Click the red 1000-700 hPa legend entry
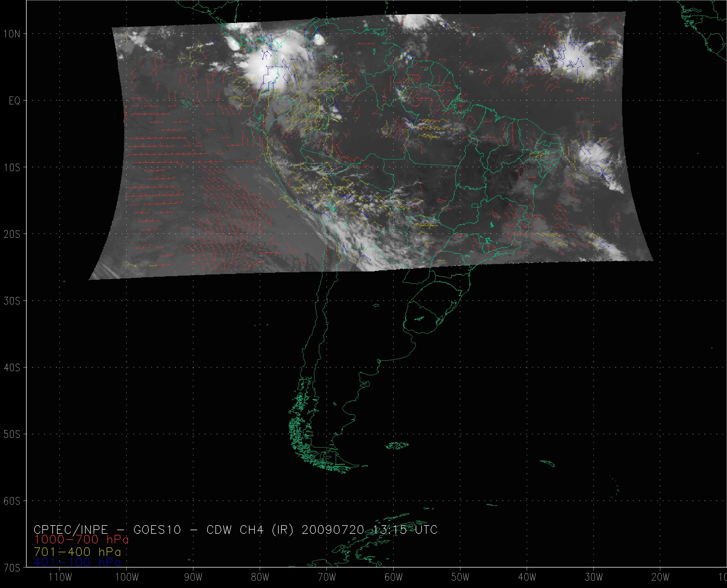 click(x=81, y=540)
